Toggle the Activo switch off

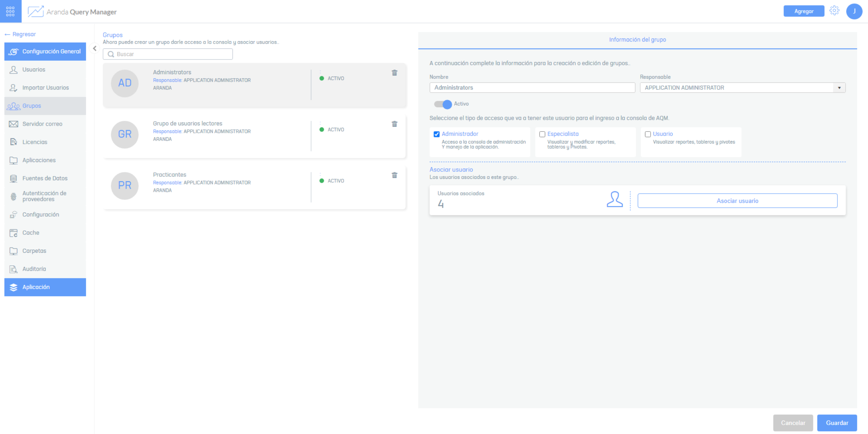click(x=443, y=104)
